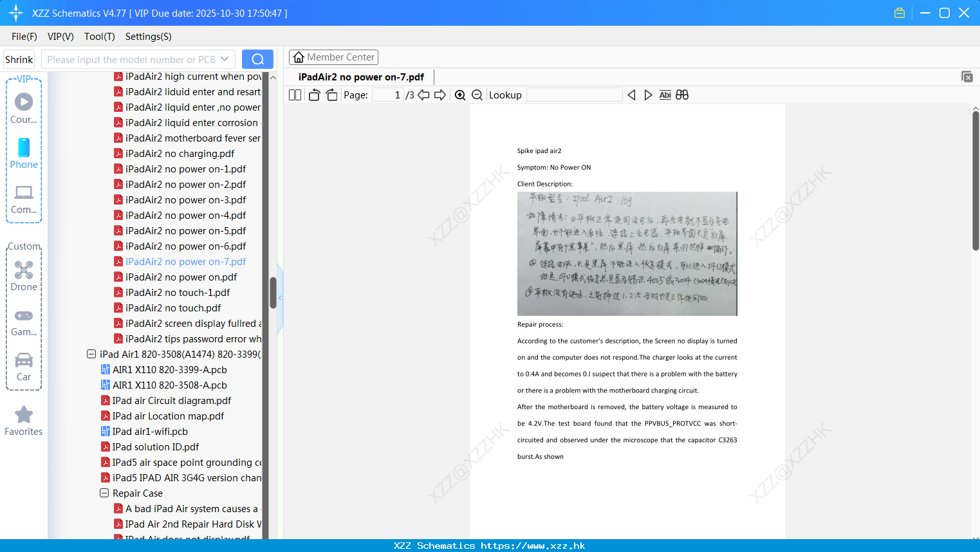Collapse the side panel handle
The height and width of the screenshot is (552, 980).
point(280,299)
